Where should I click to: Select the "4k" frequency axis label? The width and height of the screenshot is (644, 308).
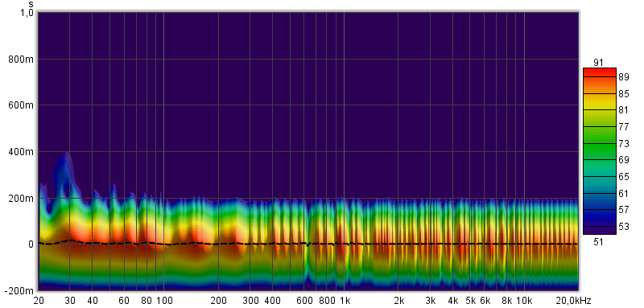pyautogui.click(x=453, y=300)
